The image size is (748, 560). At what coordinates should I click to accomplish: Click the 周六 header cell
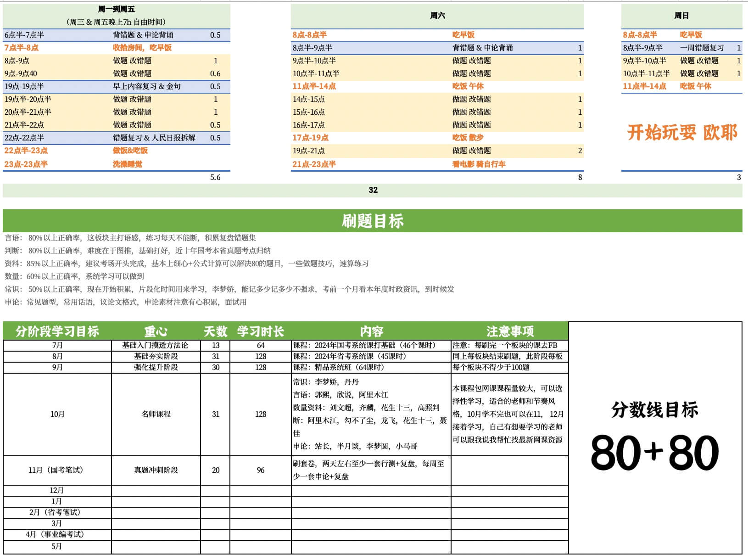pyautogui.click(x=437, y=16)
